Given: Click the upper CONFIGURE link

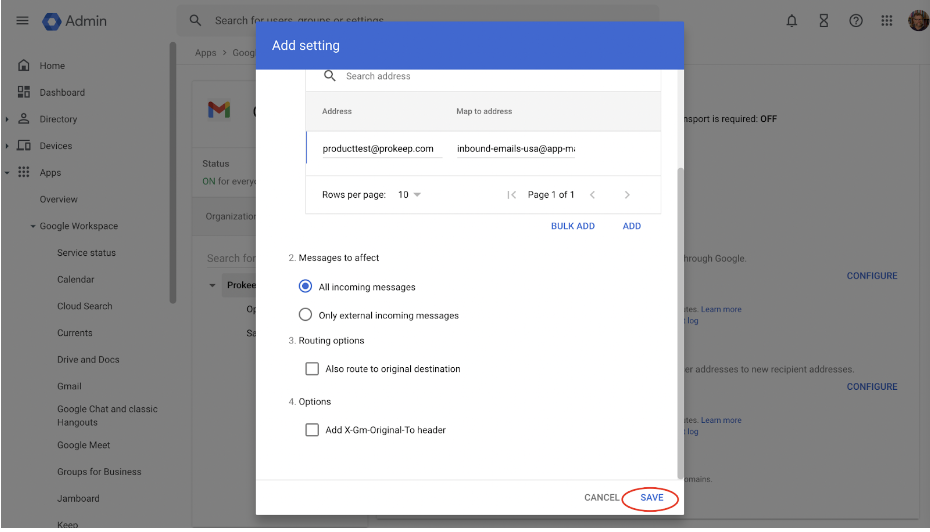Looking at the screenshot, I should 872,276.
